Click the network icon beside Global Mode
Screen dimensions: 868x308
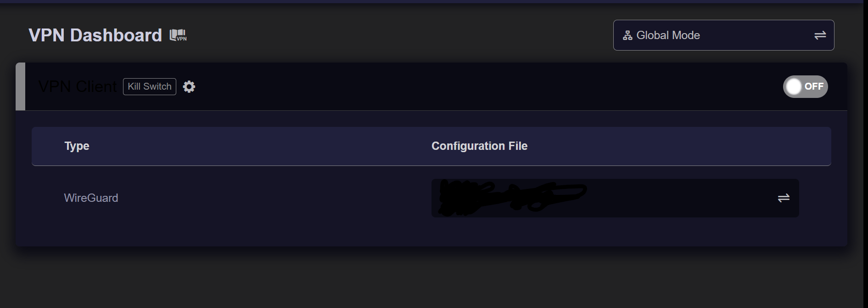tap(627, 35)
